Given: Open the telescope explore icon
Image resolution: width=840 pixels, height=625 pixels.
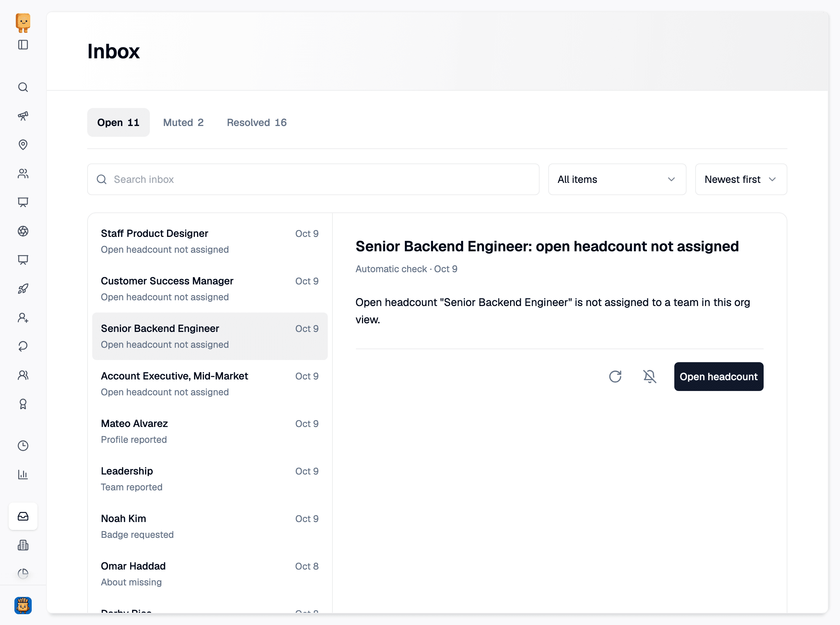Looking at the screenshot, I should click(23, 116).
